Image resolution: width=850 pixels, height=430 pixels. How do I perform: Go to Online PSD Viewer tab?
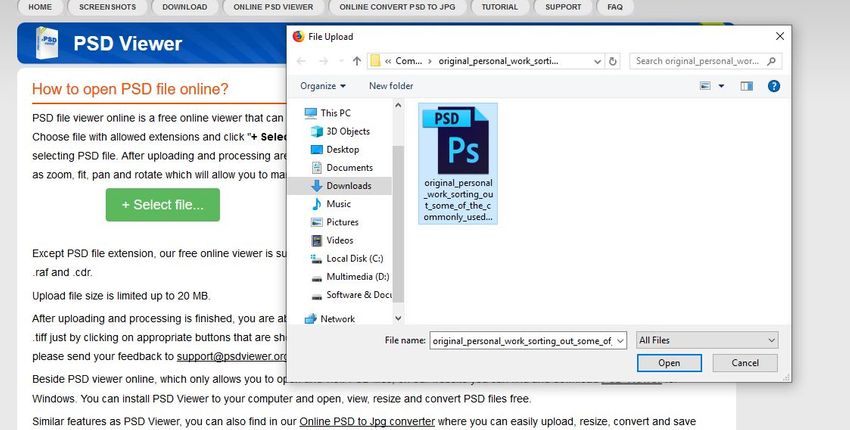pyautogui.click(x=273, y=7)
